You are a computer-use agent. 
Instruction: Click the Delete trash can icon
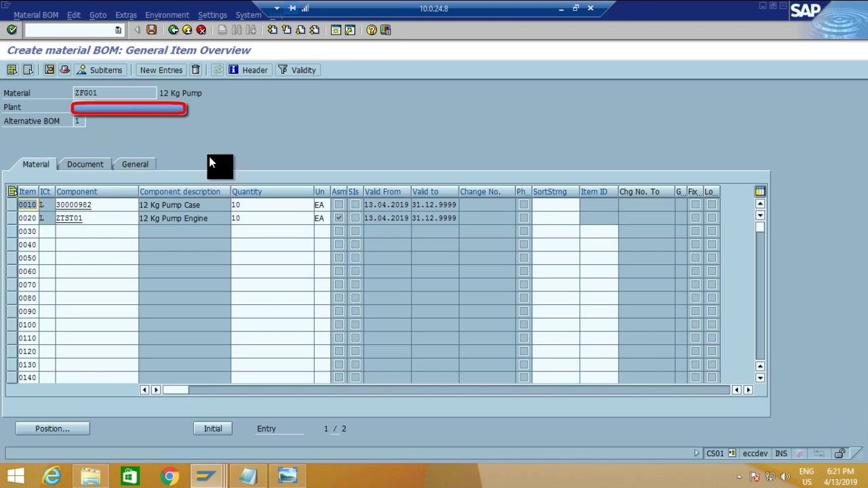[195, 70]
